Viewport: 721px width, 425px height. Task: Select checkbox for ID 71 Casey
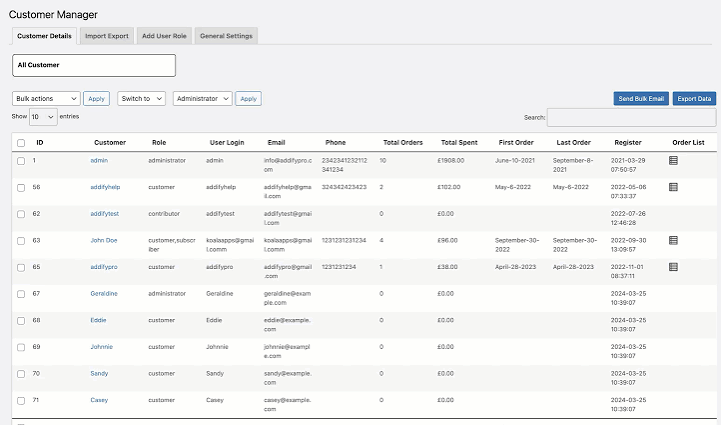(21, 401)
